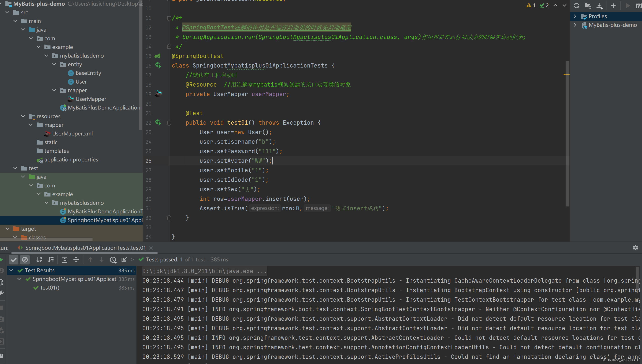Expand all test results nodes
The height and width of the screenshot is (364, 642).
65,260
